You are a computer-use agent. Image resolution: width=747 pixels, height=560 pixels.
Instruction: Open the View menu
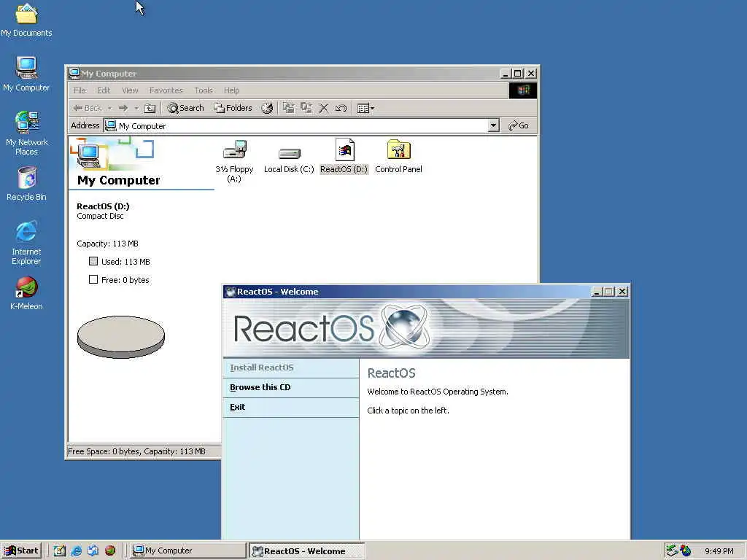pyautogui.click(x=130, y=90)
